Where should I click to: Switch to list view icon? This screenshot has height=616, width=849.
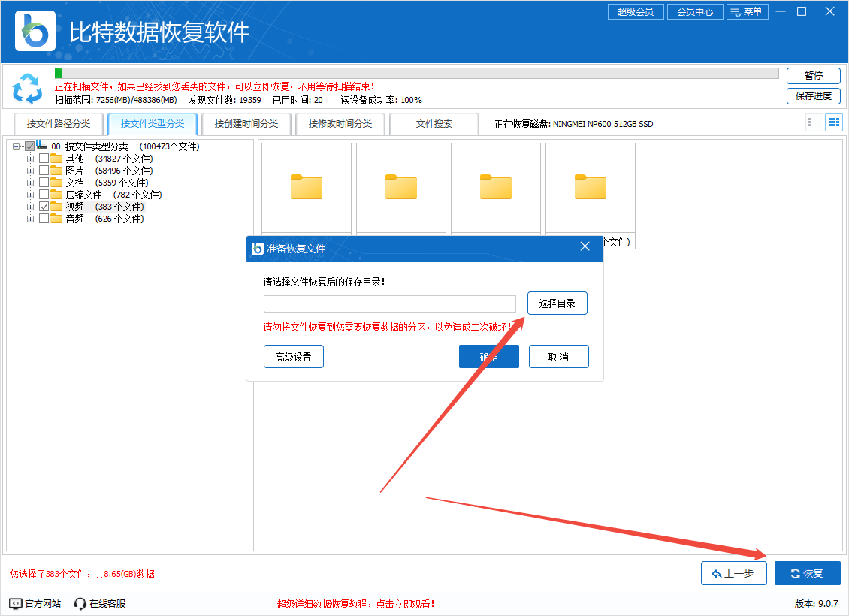pos(814,122)
